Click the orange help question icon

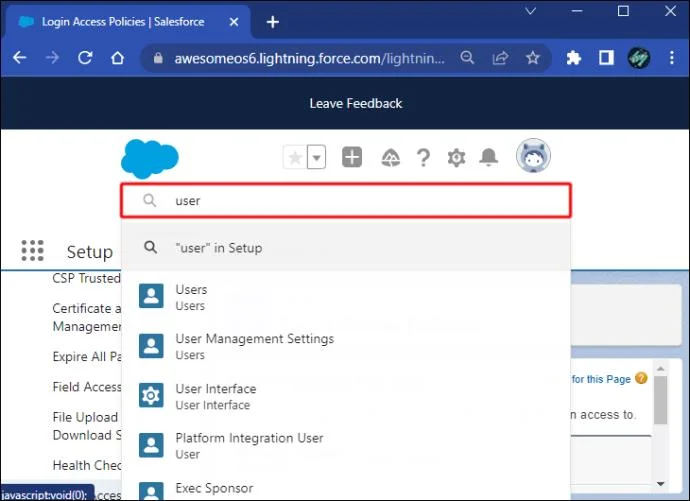point(642,378)
